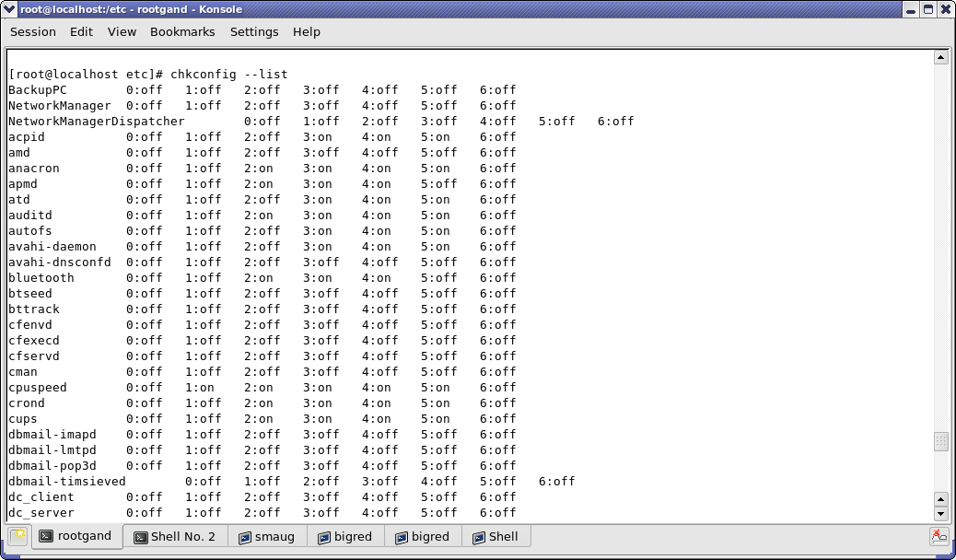Click the 'BackupPC' service name

37,90
